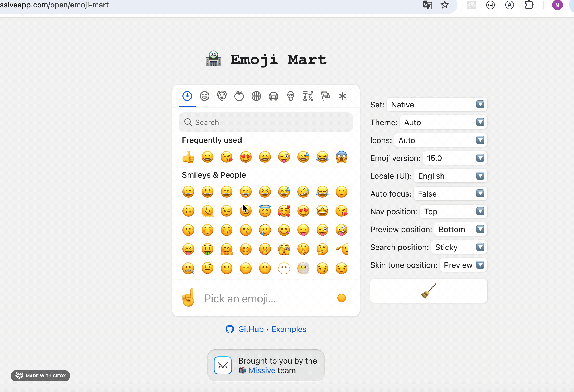Expand the Emoji version 15.0 dropdown
574x392 pixels.
(x=455, y=158)
